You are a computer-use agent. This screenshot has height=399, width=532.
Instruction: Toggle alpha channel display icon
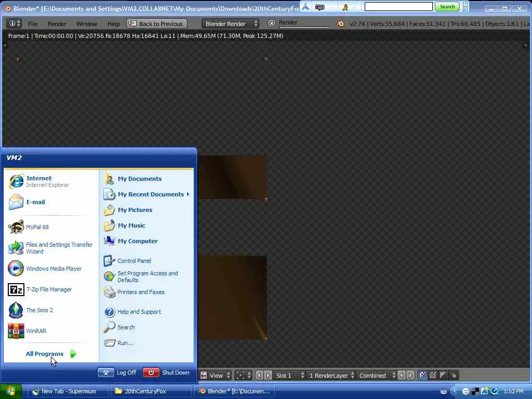click(443, 375)
